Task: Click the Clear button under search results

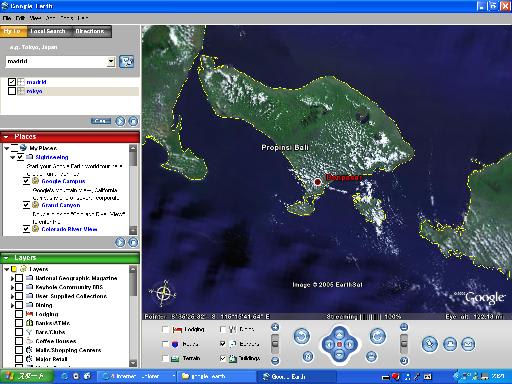Action: point(101,121)
